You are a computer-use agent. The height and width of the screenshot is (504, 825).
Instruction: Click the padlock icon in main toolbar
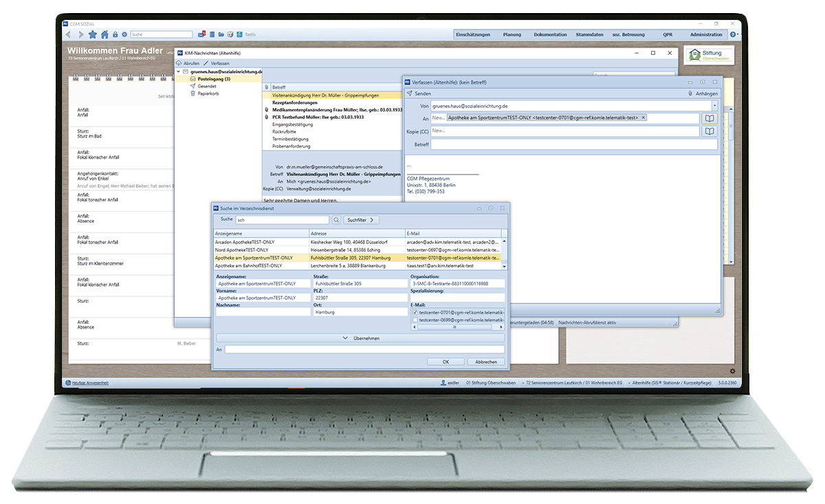pos(115,34)
